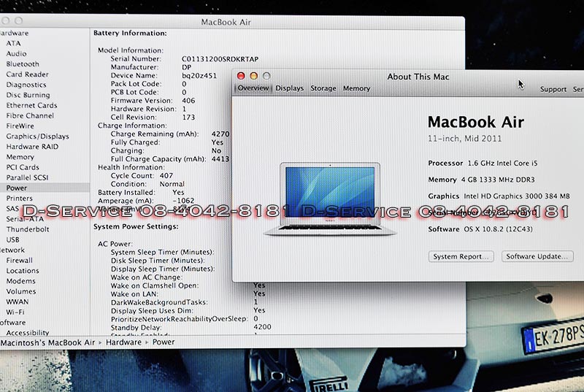Open the Support link in About This Mac
The image size is (584, 392).
coord(553,89)
